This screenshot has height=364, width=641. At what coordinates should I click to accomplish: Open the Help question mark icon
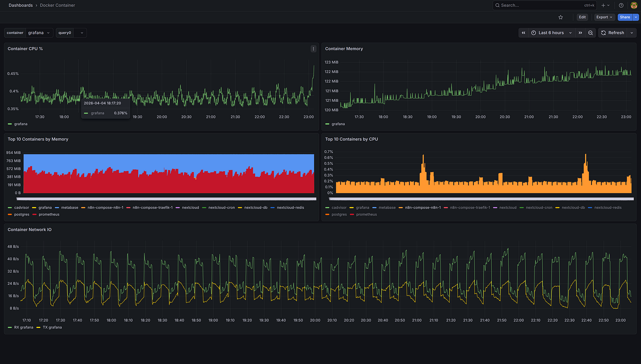(x=621, y=5)
